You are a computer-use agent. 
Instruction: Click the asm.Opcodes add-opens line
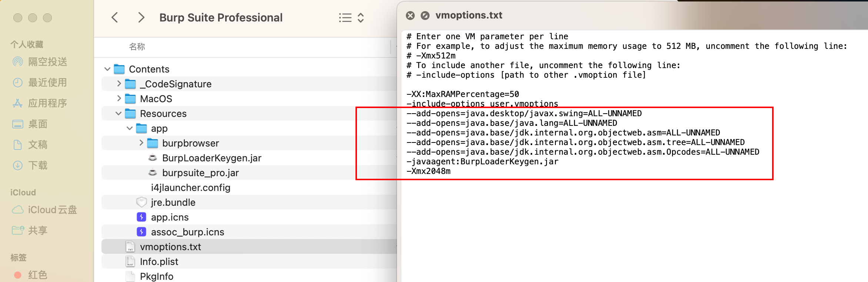(x=583, y=152)
